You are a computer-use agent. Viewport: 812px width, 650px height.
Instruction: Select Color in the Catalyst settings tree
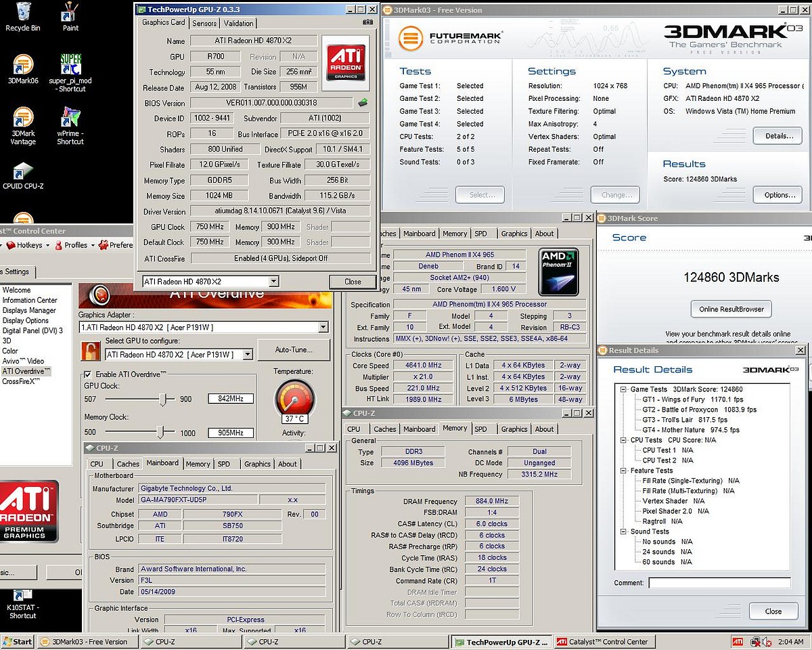pyautogui.click(x=10, y=351)
